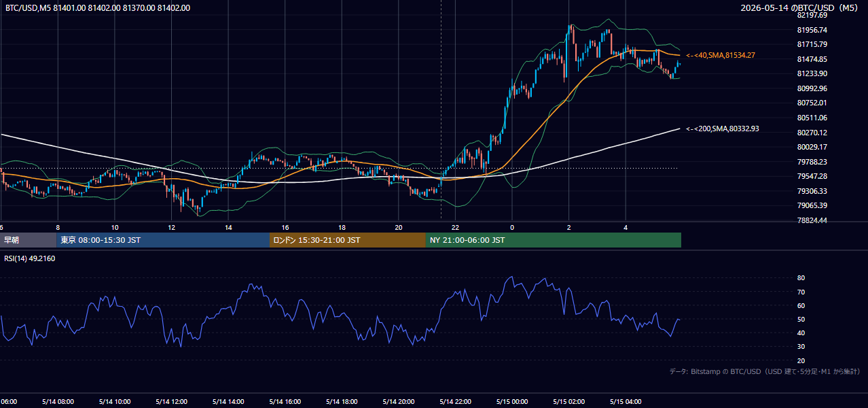
Task: Click the 5/15 04:00 date label
Action: pos(625,401)
